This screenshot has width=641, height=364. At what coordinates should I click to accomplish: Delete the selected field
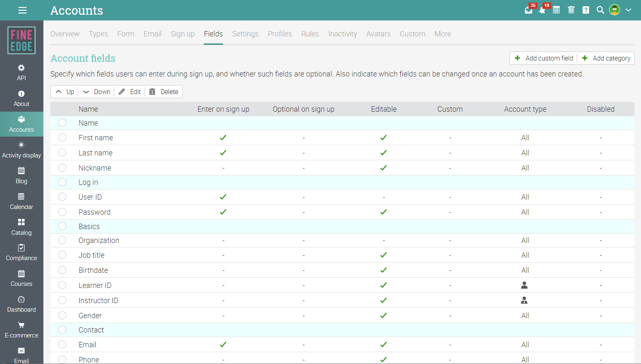click(164, 92)
